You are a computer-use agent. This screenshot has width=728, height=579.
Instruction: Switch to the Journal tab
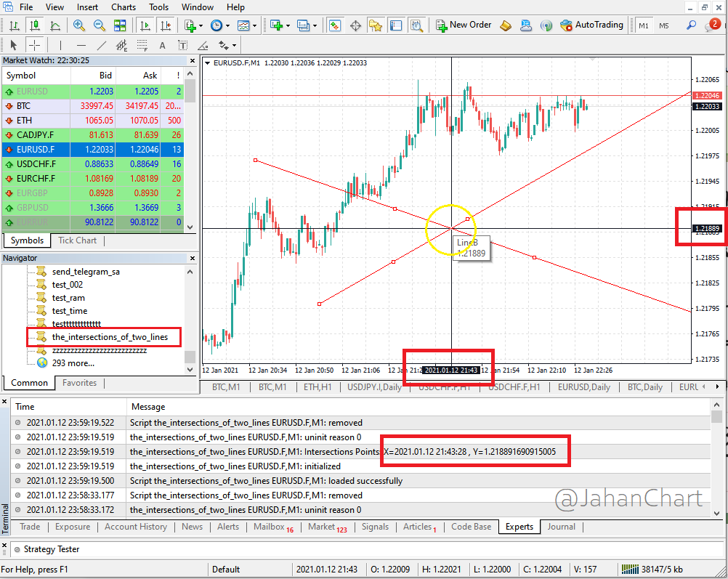562,527
